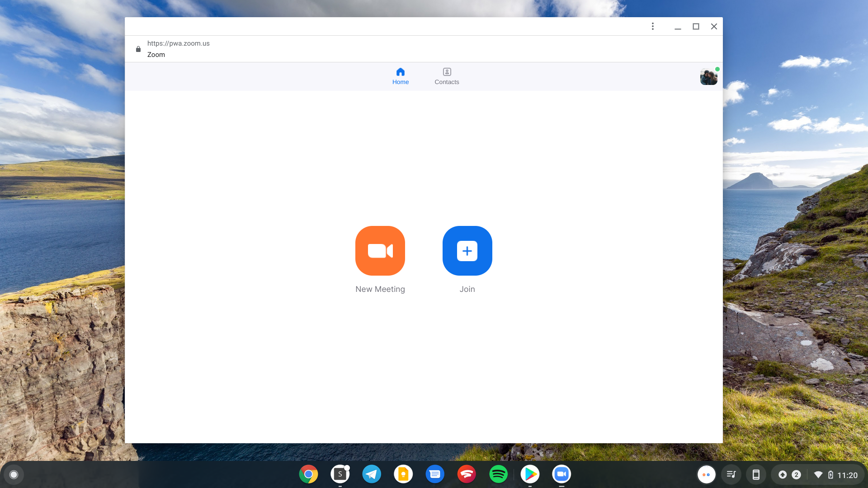Open the ChromeOS launcher button
The image size is (868, 488).
pos(14,474)
